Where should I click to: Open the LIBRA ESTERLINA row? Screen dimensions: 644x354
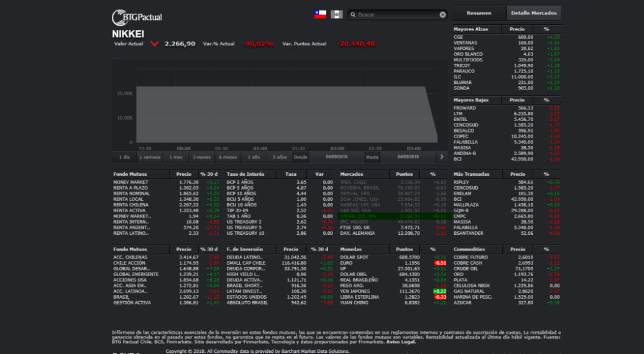(x=393, y=297)
